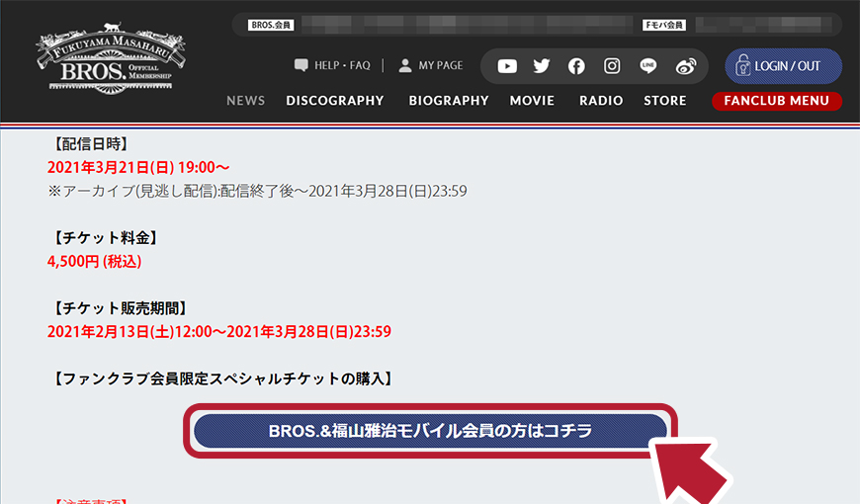Click the HELP・FAQ speech bubble link
This screenshot has height=504, width=860.
click(x=332, y=65)
